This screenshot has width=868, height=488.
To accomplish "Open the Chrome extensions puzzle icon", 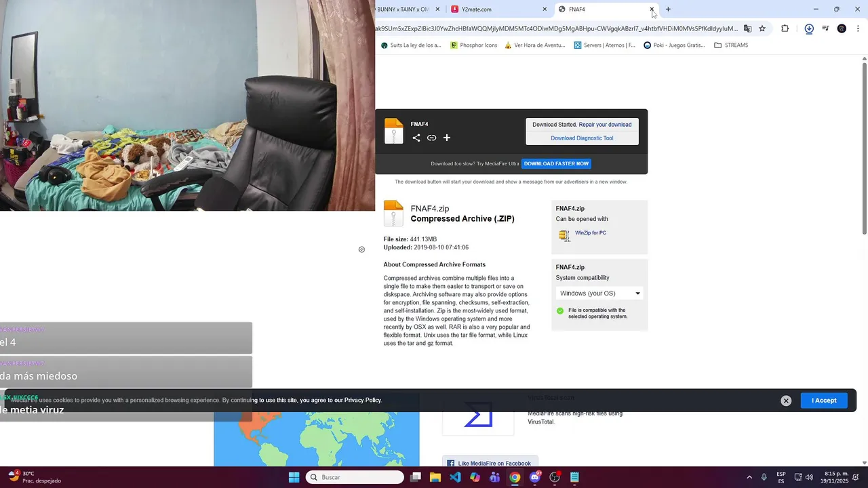I will (785, 28).
